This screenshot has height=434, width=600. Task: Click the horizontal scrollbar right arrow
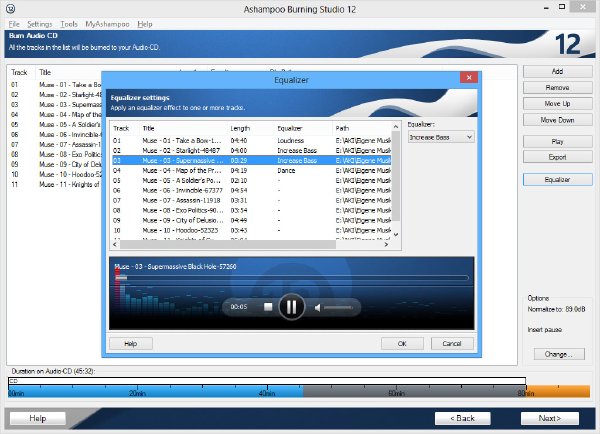tap(386, 244)
